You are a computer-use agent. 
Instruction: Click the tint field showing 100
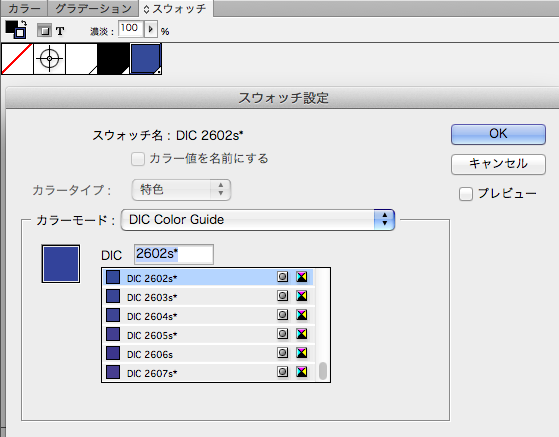click(x=131, y=29)
